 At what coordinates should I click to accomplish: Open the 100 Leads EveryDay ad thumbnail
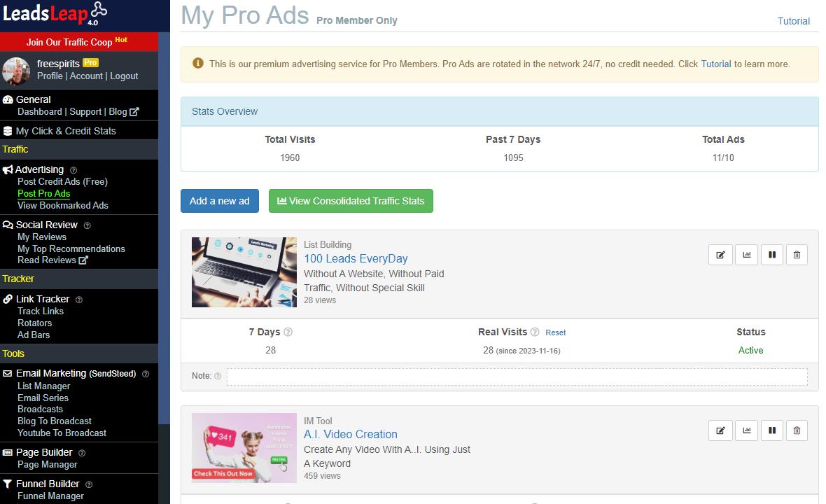(244, 272)
